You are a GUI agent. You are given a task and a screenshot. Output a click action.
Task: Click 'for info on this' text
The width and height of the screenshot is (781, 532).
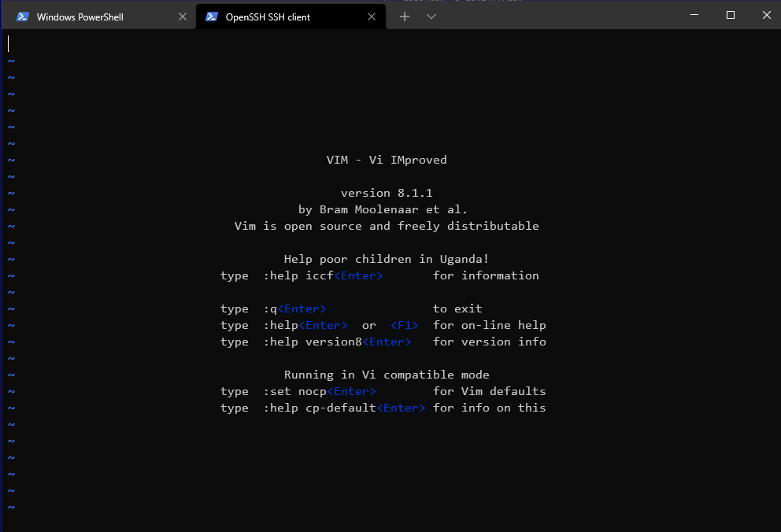pos(490,408)
